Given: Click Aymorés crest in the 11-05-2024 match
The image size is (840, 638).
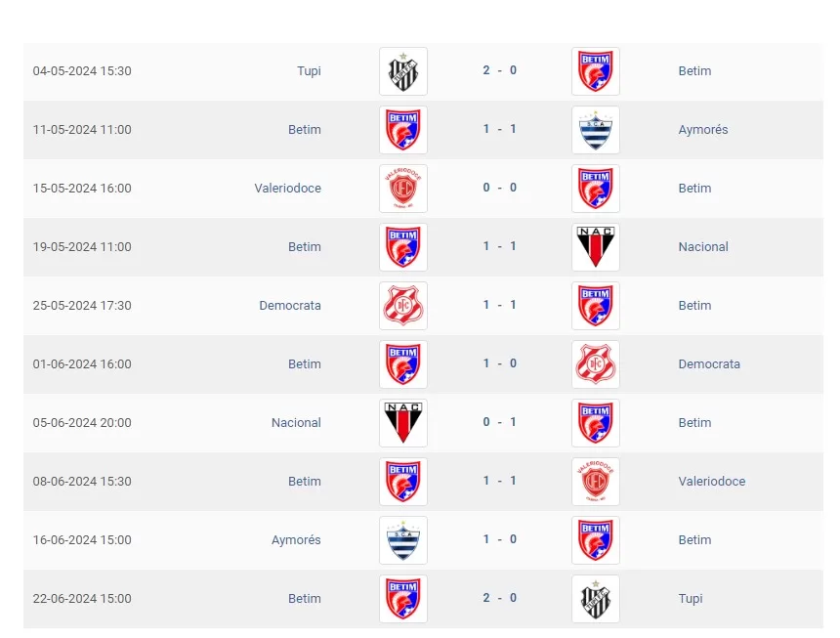Looking at the screenshot, I should [595, 130].
